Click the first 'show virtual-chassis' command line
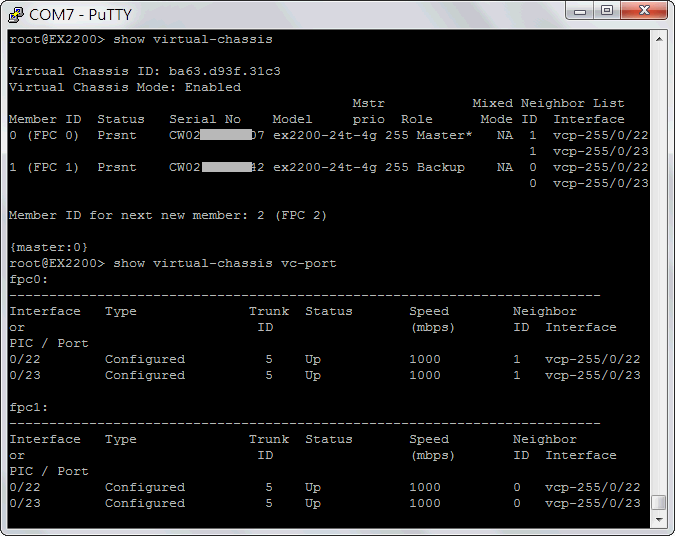The width and height of the screenshot is (675, 536). (x=141, y=39)
